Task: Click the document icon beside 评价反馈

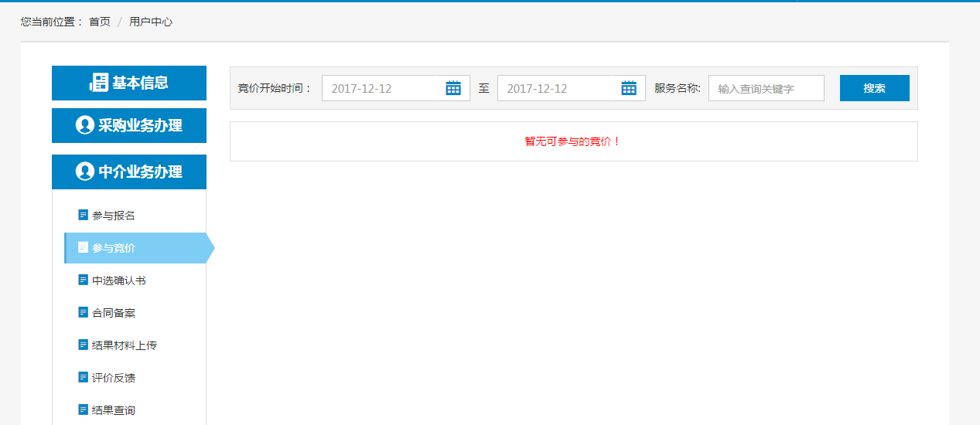Action: (84, 377)
